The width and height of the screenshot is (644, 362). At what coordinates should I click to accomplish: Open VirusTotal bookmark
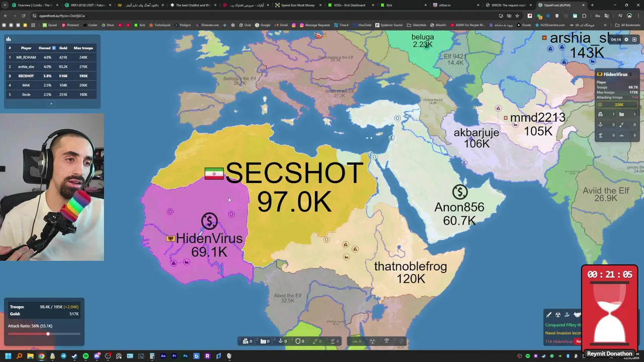pyautogui.click(x=362, y=25)
